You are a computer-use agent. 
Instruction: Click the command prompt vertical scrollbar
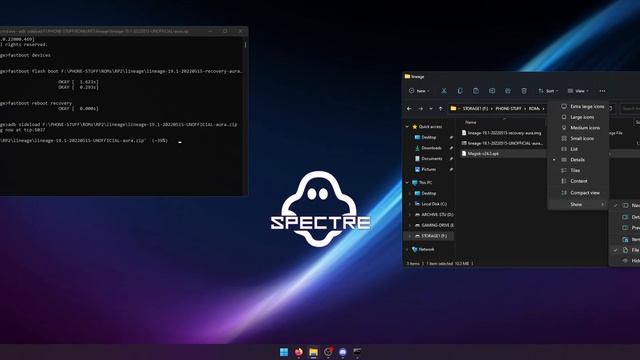pyautogui.click(x=245, y=115)
